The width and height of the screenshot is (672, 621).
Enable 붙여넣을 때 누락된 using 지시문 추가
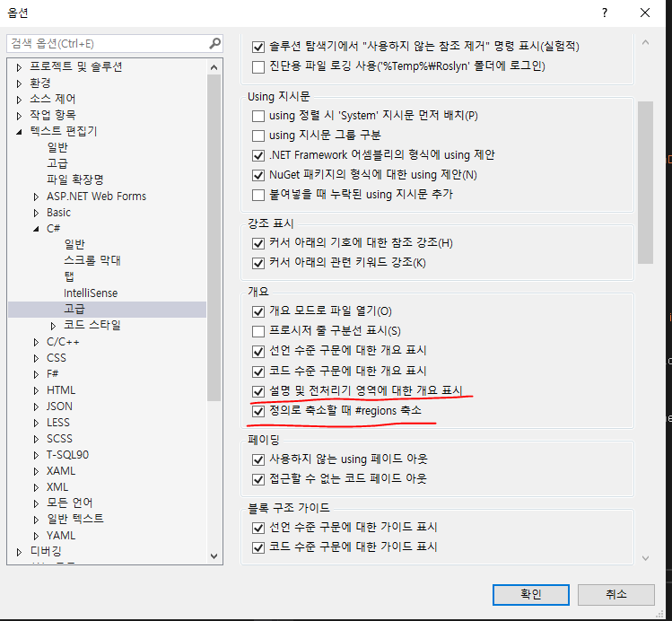pyautogui.click(x=258, y=195)
